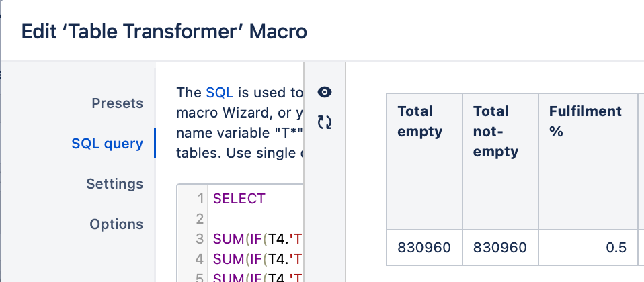Select the Total empty column header
Image resolution: width=644 pixels, height=282 pixels.
(x=424, y=161)
